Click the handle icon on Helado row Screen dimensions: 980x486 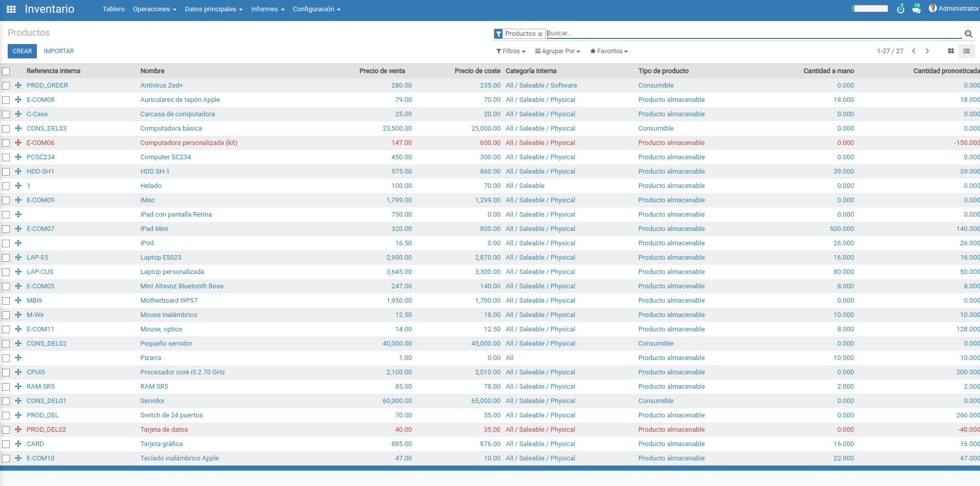[x=18, y=186]
